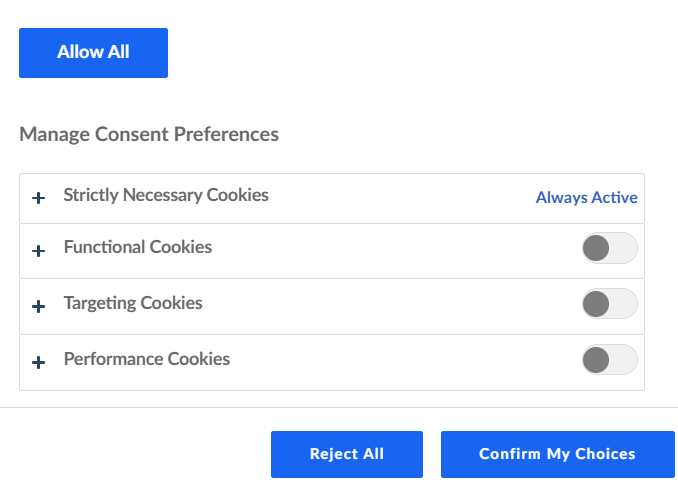
Task: Switch on the Performance Cookies toggle
Action: 609,360
